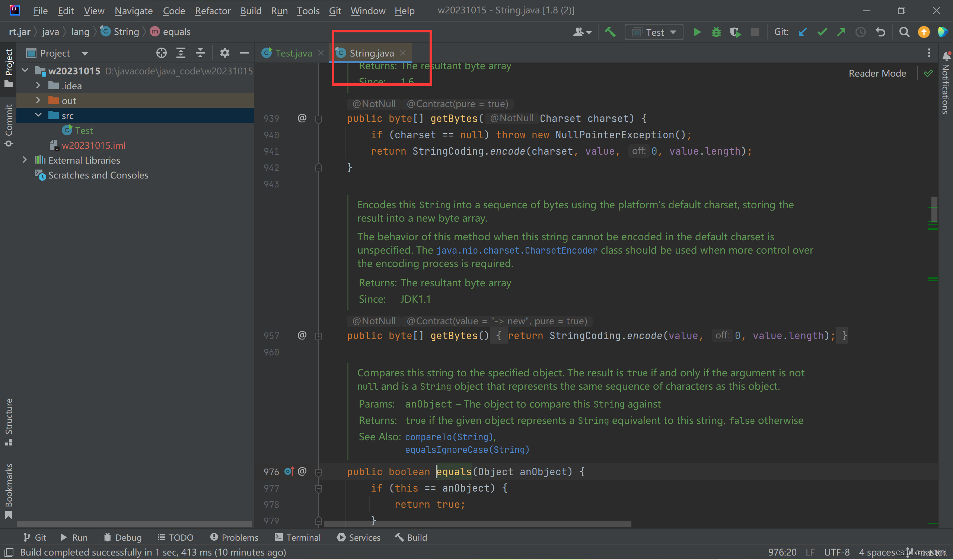Toggle fold marker at line 957
953x560 pixels.
318,336
